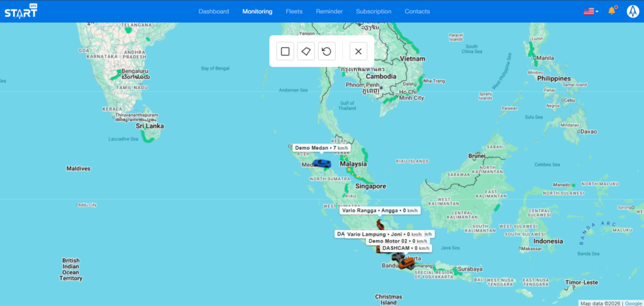Open the user profile avatar
The height and width of the screenshot is (306, 644).
(632, 11)
